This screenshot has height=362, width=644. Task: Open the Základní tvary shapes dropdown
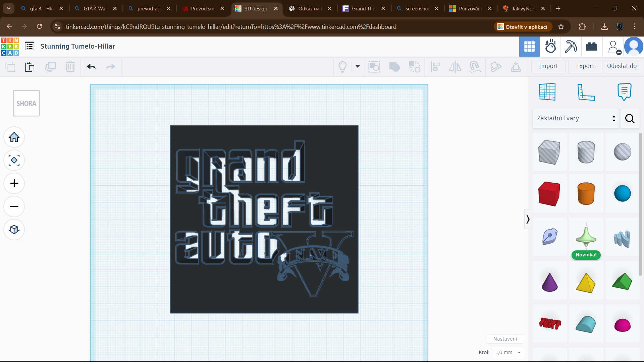click(576, 118)
